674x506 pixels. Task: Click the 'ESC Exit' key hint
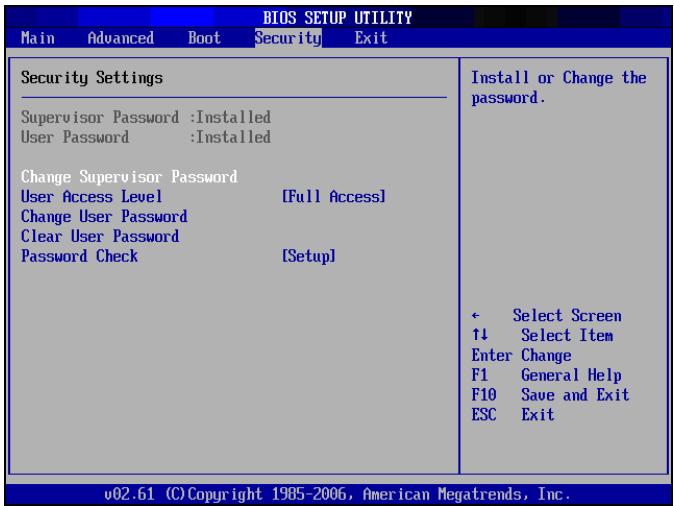point(513,414)
